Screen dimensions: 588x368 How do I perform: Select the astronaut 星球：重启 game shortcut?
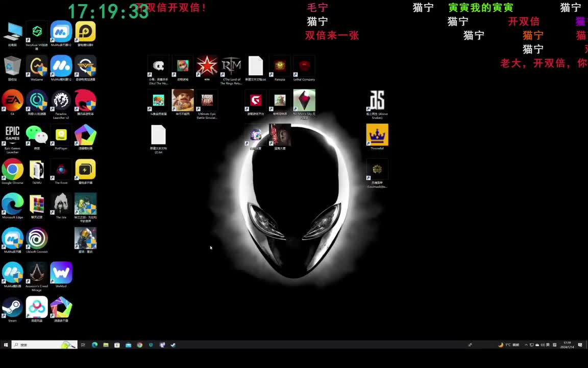pos(86,240)
